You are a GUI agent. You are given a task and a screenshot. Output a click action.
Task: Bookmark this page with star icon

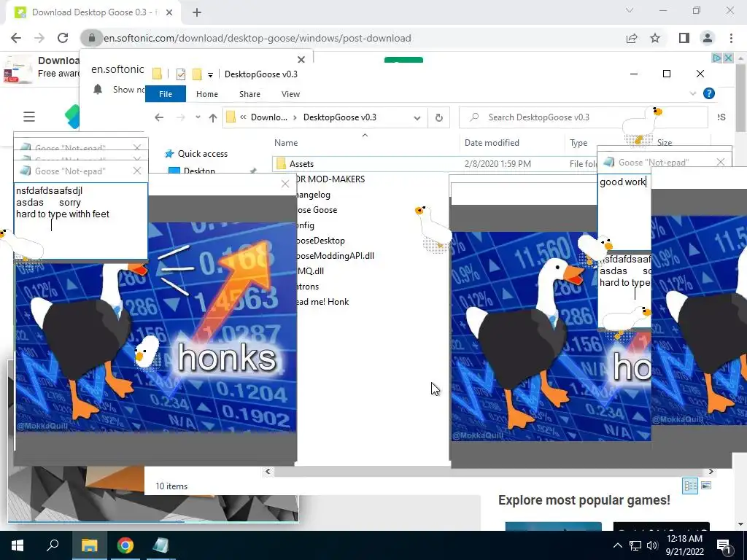[x=655, y=38]
